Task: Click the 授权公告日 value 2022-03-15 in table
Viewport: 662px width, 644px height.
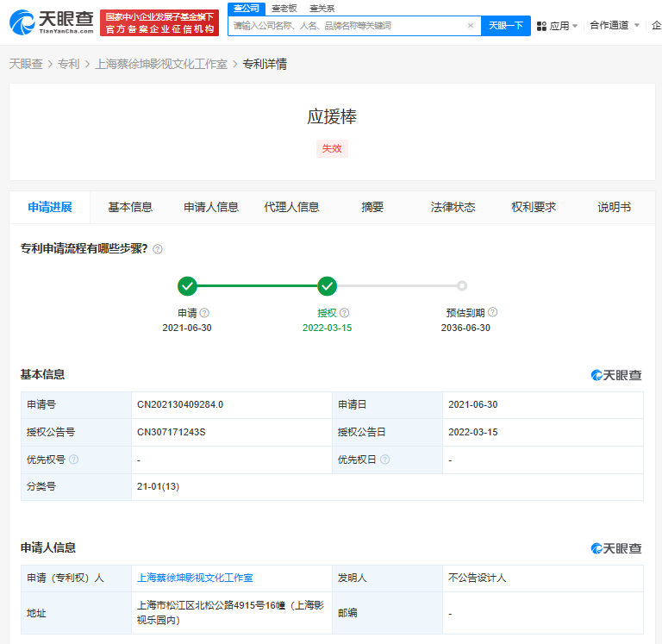Action: pyautogui.click(x=473, y=432)
